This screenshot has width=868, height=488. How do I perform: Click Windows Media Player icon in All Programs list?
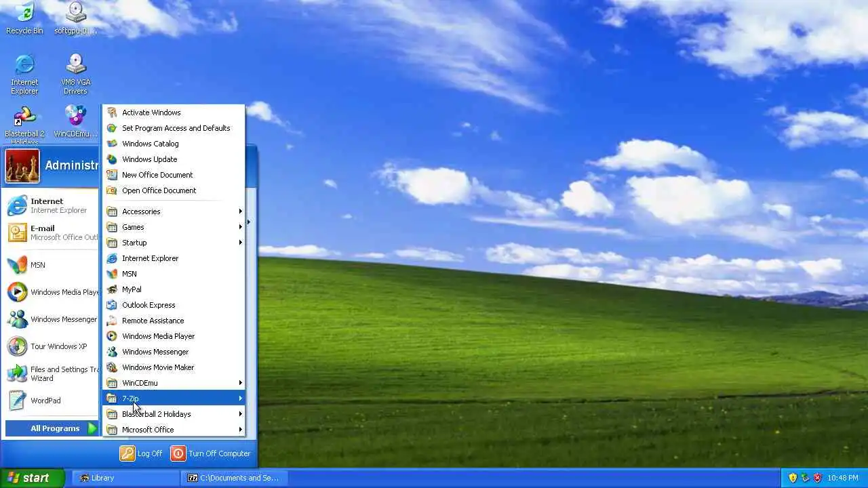pos(112,336)
